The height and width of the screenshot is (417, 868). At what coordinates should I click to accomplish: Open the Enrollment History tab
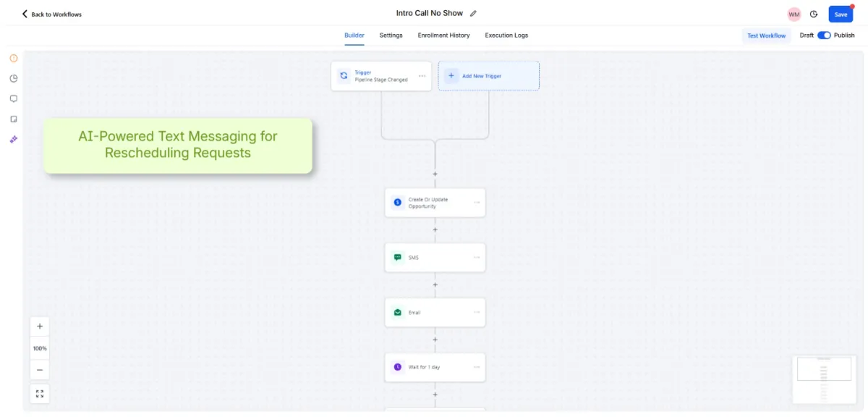(443, 35)
